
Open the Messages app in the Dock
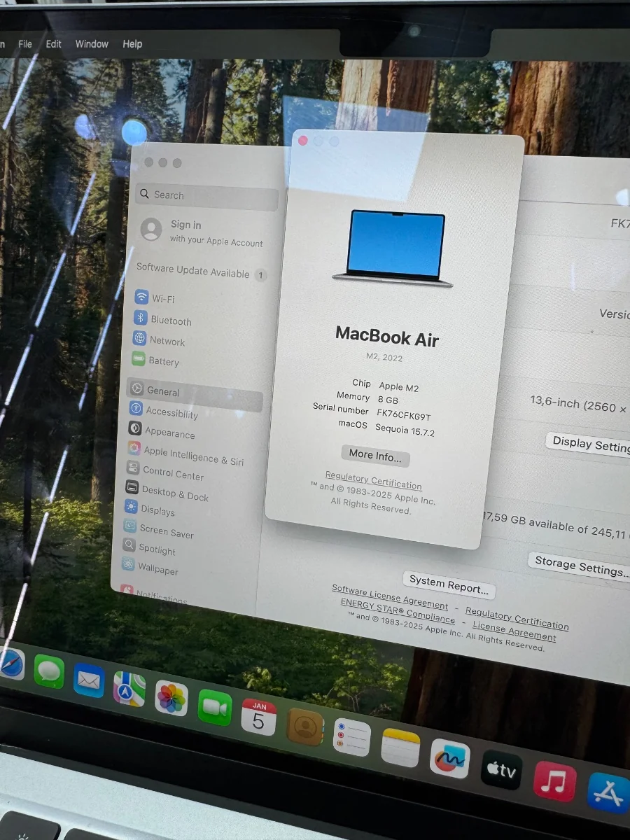click(x=49, y=672)
